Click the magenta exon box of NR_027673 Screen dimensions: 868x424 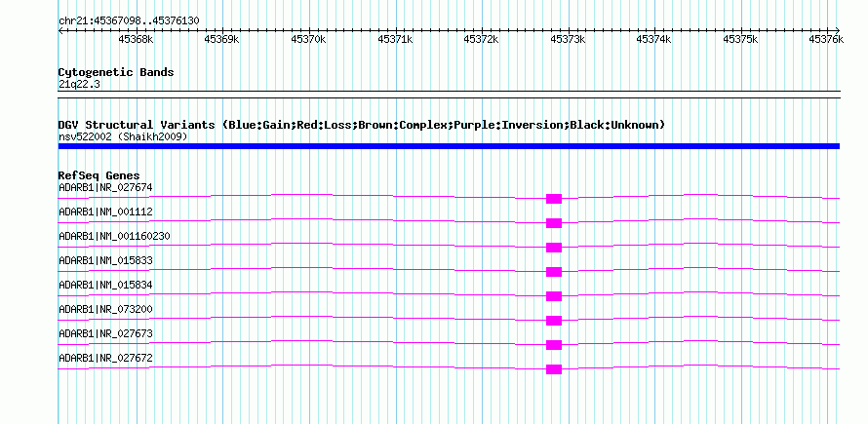coord(554,345)
